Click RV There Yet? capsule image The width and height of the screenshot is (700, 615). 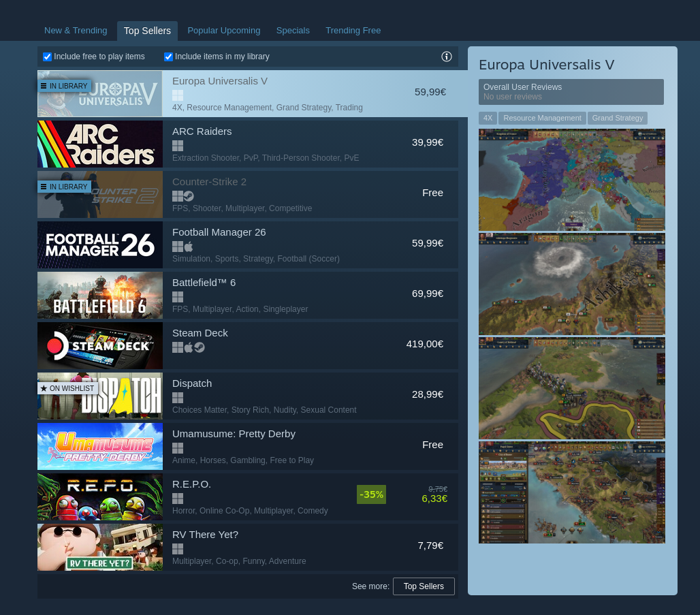[x=100, y=548]
